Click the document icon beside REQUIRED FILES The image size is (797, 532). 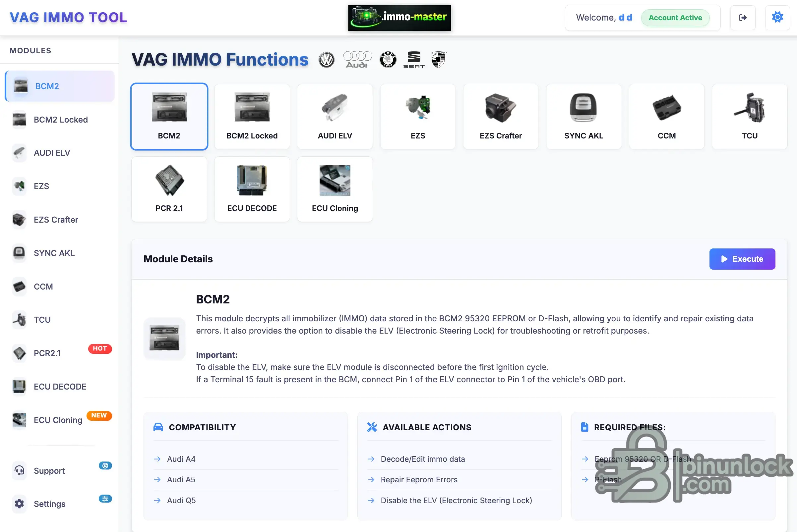tap(584, 427)
